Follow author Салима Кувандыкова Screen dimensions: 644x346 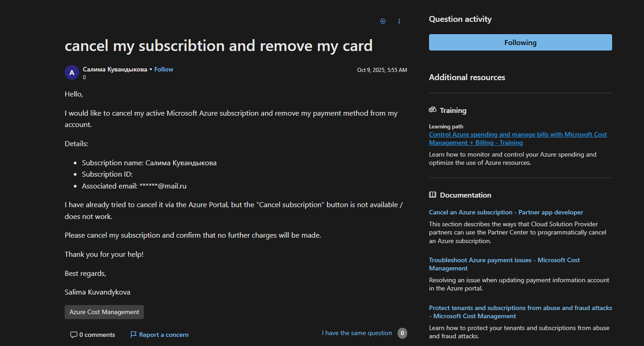tap(164, 69)
